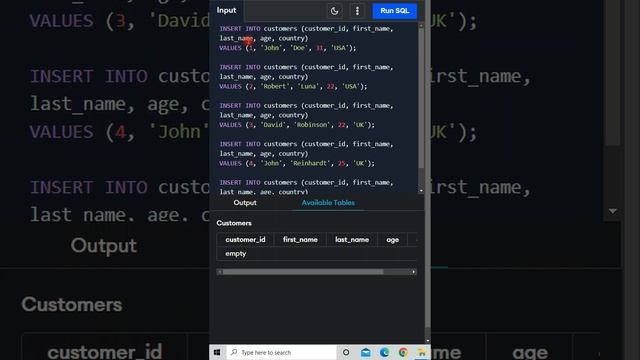
Task: Switch to the Output tab
Action: pyautogui.click(x=245, y=203)
